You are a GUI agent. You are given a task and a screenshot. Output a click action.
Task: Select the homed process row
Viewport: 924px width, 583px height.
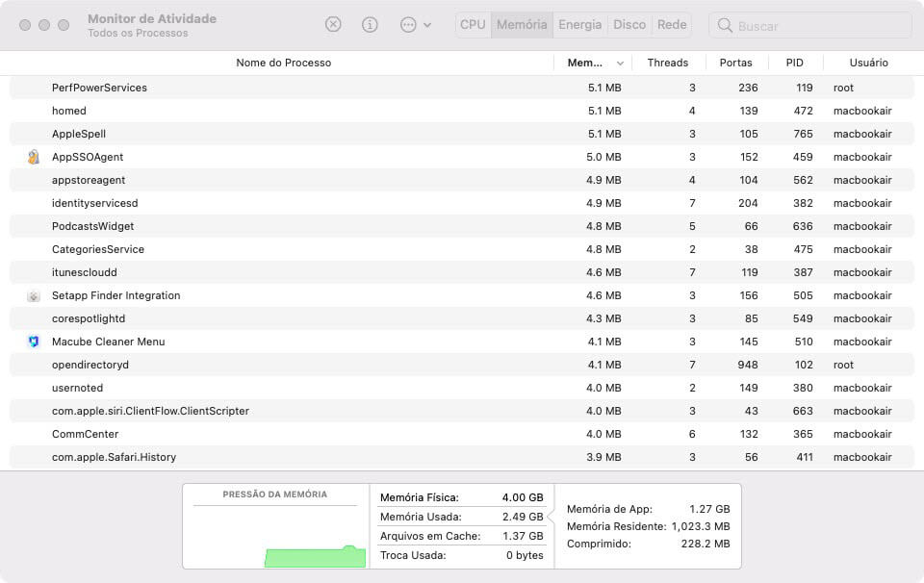point(461,111)
